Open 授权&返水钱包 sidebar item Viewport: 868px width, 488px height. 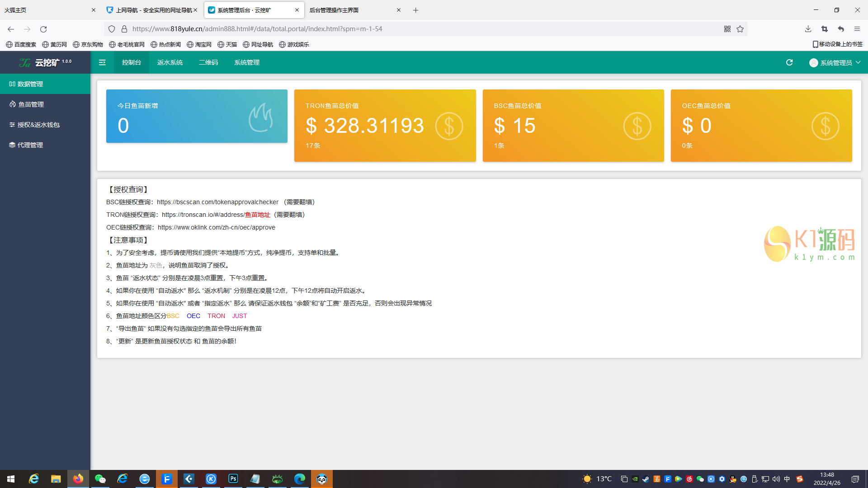coord(38,125)
